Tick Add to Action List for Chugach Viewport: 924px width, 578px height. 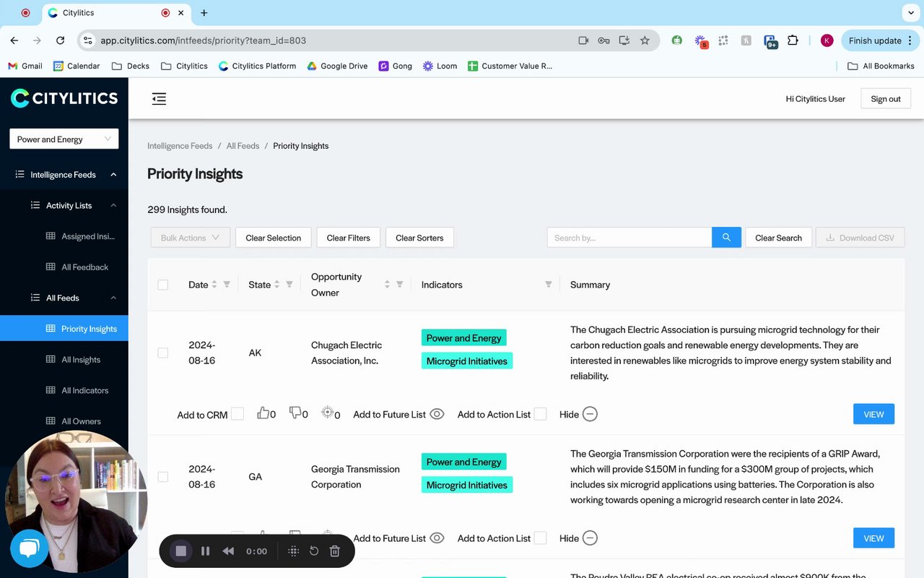(x=540, y=414)
